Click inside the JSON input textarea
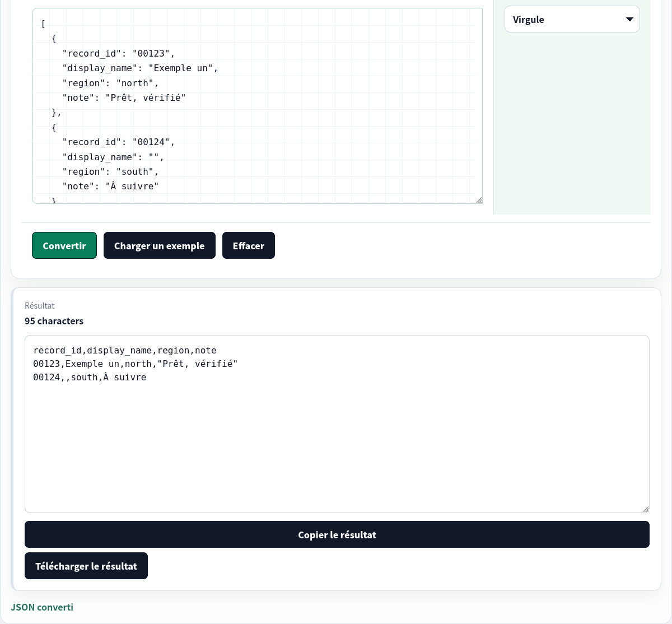Screen dimensions: 672x624 pyautogui.click(x=257, y=106)
